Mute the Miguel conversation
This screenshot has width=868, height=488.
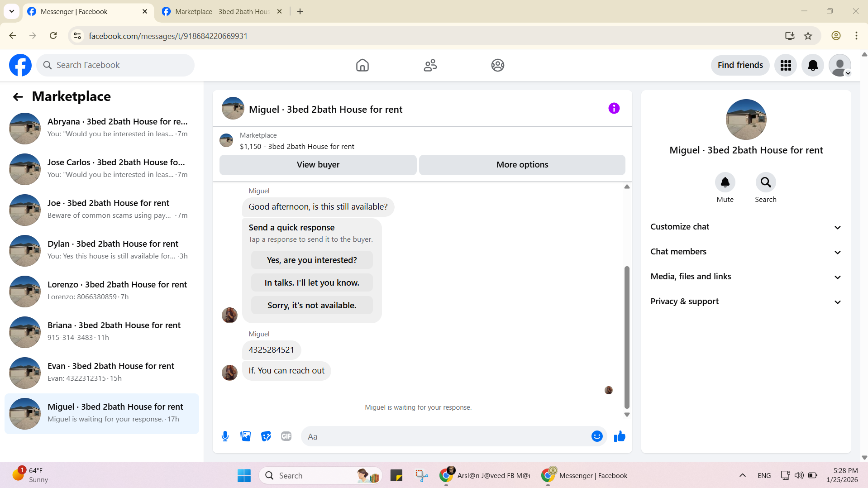725,182
